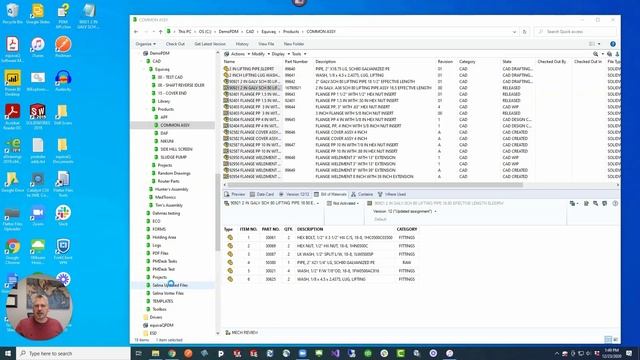640x360 pixels.
Task: Select SLUDGE PUMP folder in tree
Action: pos(173,157)
